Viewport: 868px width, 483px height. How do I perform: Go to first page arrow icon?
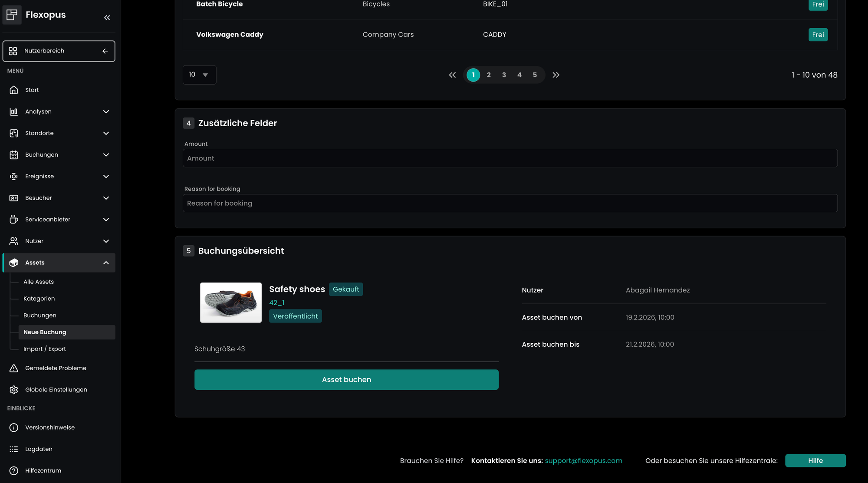tap(452, 75)
